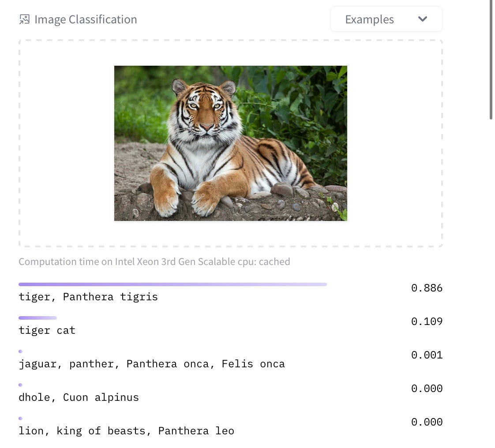This screenshot has height=448, width=495.
Task: Click the 0.886 score value
Action: 427,288
